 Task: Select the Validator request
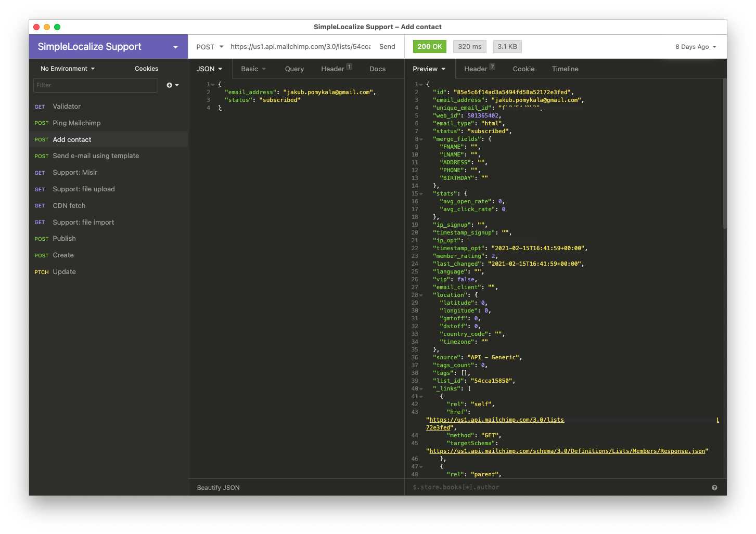[108, 107]
